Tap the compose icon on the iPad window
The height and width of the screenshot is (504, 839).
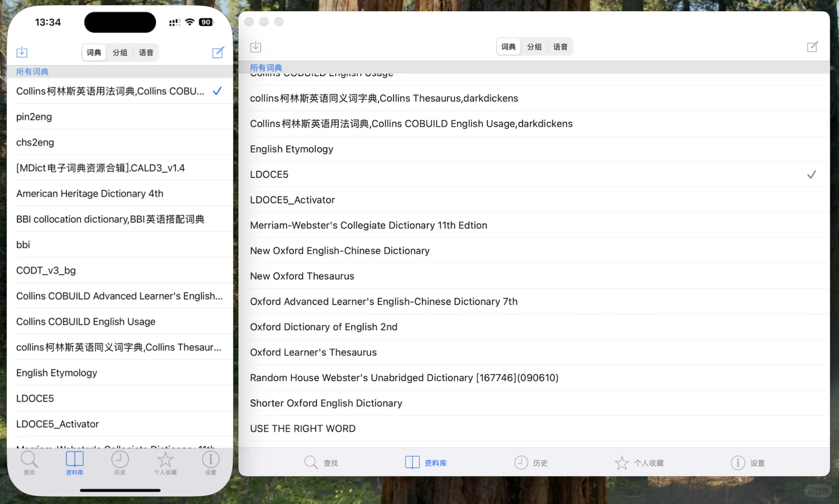pos(812,47)
